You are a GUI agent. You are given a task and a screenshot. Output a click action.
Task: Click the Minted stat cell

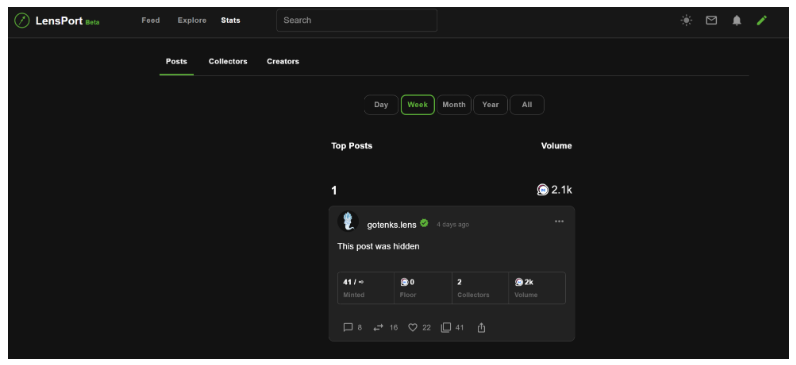tap(366, 288)
